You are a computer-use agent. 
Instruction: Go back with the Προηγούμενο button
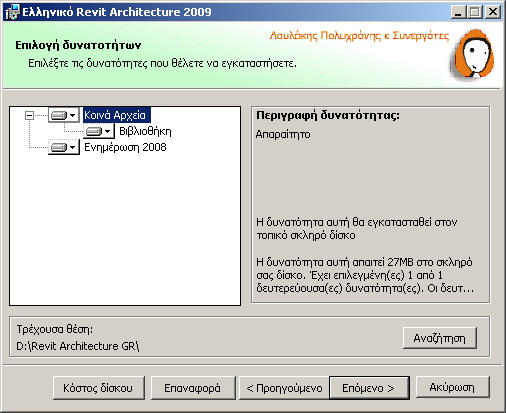tap(284, 388)
